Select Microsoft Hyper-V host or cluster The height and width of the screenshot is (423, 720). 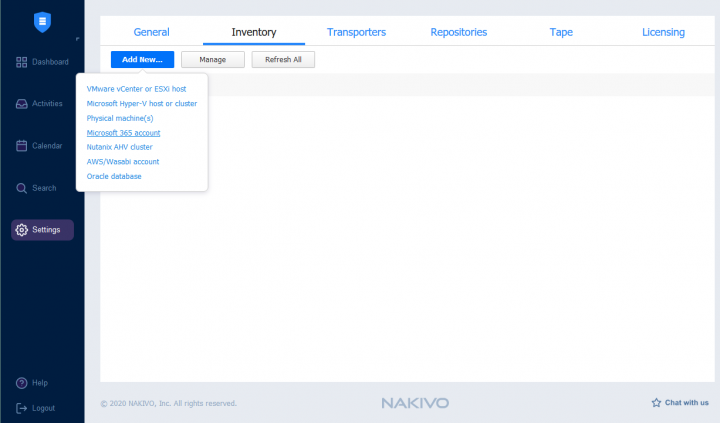[x=142, y=104]
